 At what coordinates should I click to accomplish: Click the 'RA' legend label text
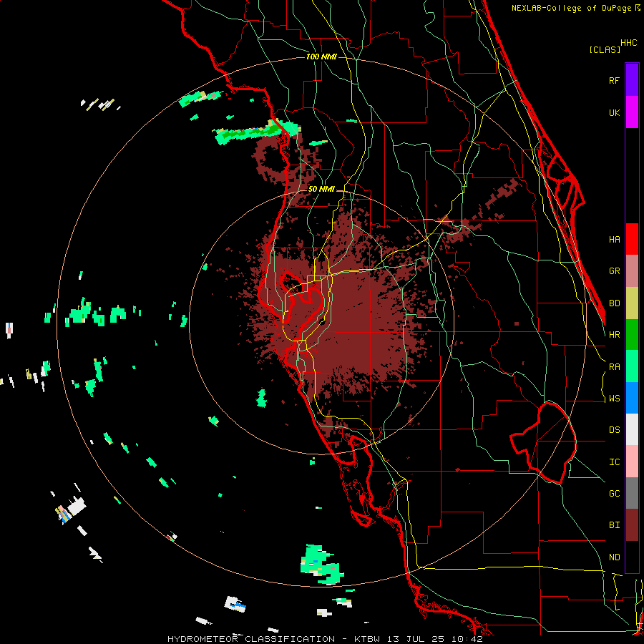[614, 367]
